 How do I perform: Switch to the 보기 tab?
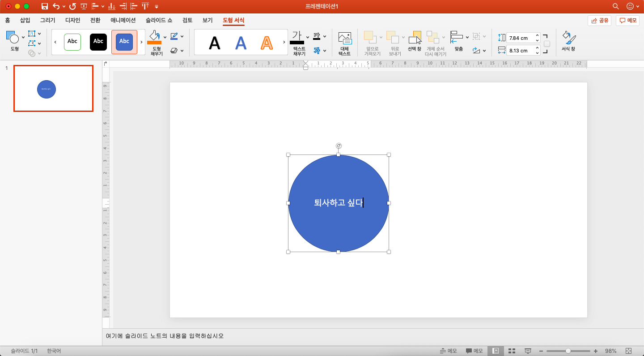pyautogui.click(x=208, y=20)
